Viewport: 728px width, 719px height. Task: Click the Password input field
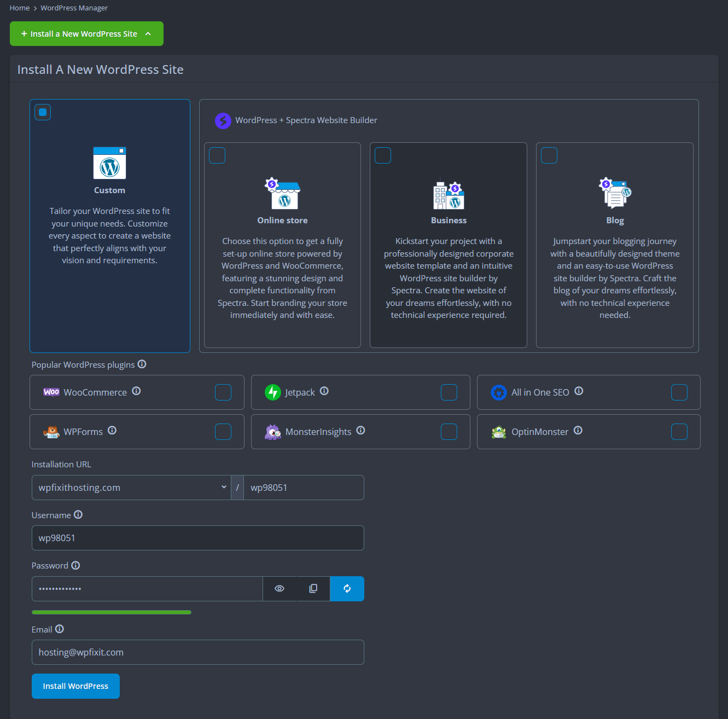(147, 589)
